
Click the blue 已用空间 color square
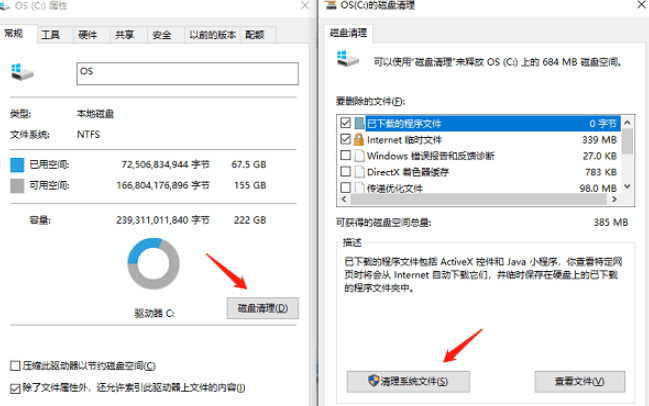(17, 165)
